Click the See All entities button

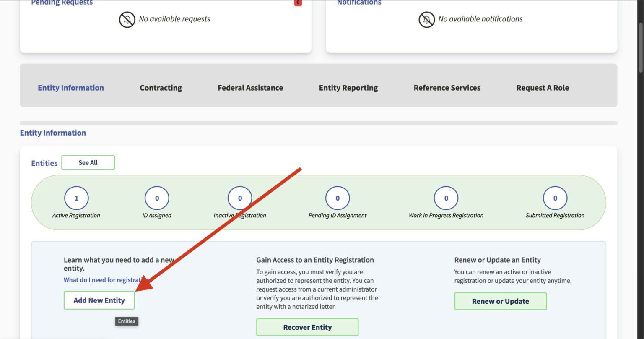(88, 163)
